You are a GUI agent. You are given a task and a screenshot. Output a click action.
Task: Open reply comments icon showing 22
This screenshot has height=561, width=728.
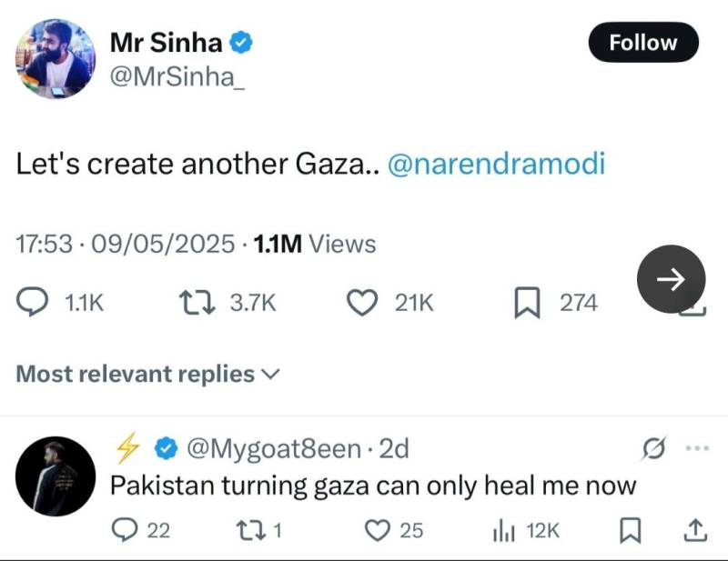(125, 530)
